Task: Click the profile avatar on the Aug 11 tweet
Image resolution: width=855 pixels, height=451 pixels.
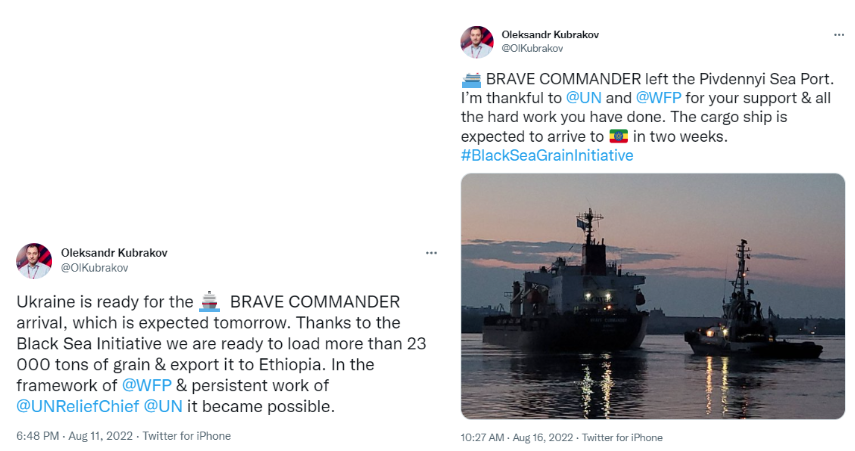Action: (x=33, y=260)
